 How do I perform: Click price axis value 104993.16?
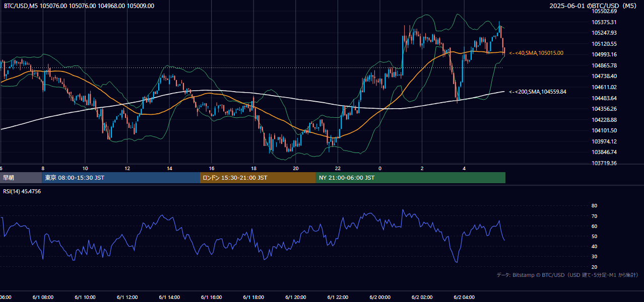[x=604, y=54]
